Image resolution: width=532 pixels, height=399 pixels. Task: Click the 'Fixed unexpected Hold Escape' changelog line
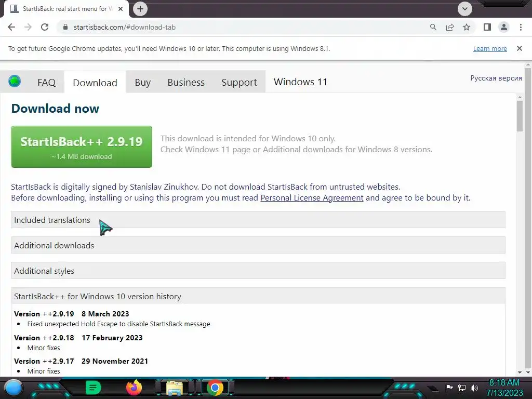point(119,324)
